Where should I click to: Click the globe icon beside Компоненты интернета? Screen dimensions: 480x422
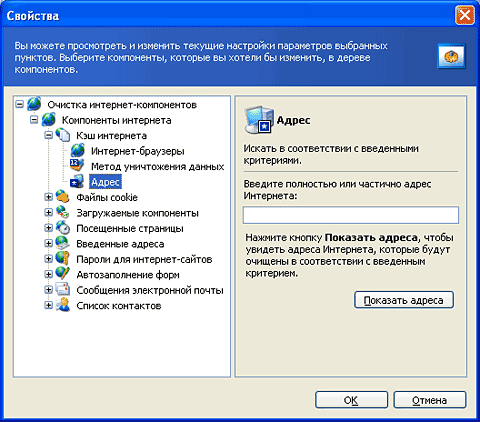pos(49,120)
